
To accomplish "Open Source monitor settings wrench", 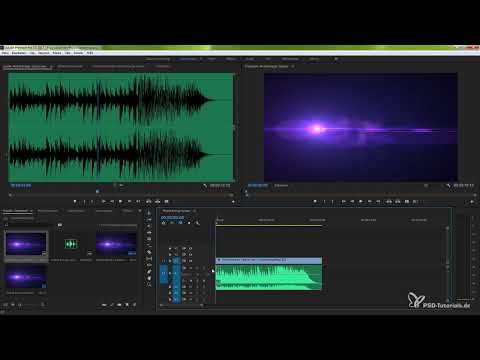I will click(204, 186).
